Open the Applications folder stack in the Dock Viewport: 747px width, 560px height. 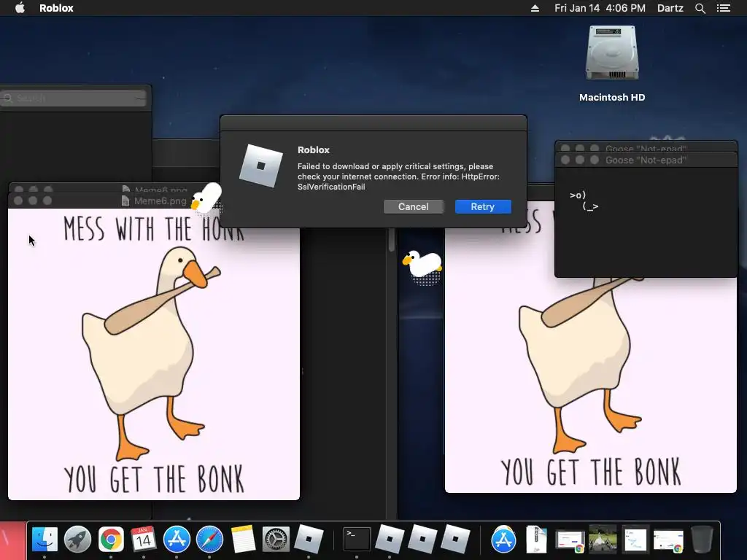pos(503,540)
